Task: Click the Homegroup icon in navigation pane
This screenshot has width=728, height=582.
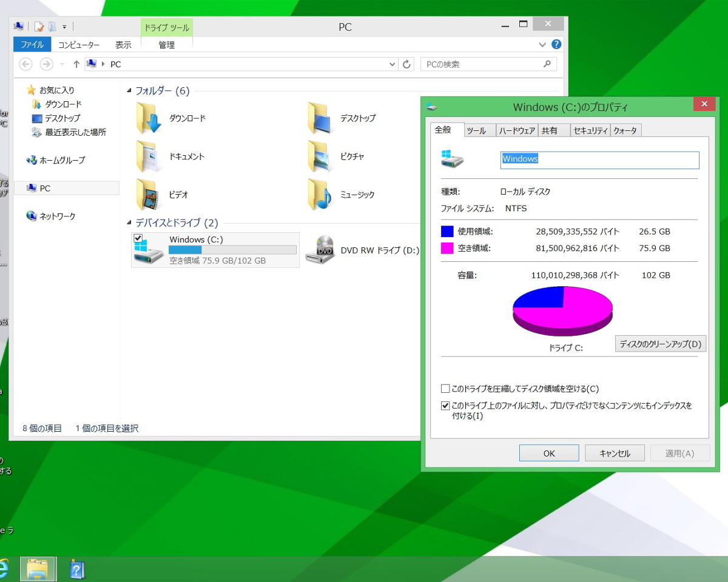Action: point(32,160)
